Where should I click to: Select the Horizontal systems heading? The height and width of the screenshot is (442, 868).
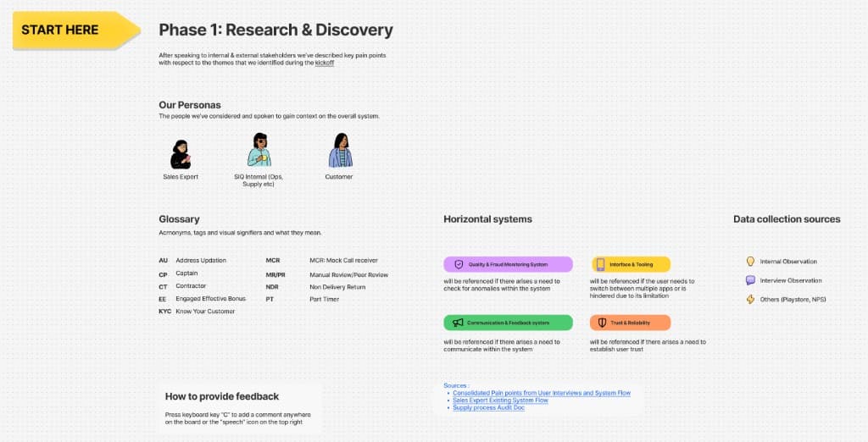click(x=487, y=219)
